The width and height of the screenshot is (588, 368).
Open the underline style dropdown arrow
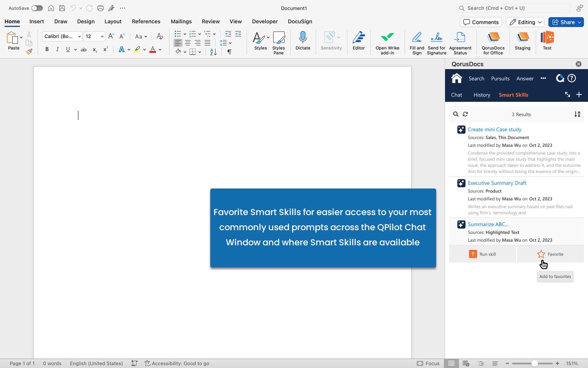(76, 49)
